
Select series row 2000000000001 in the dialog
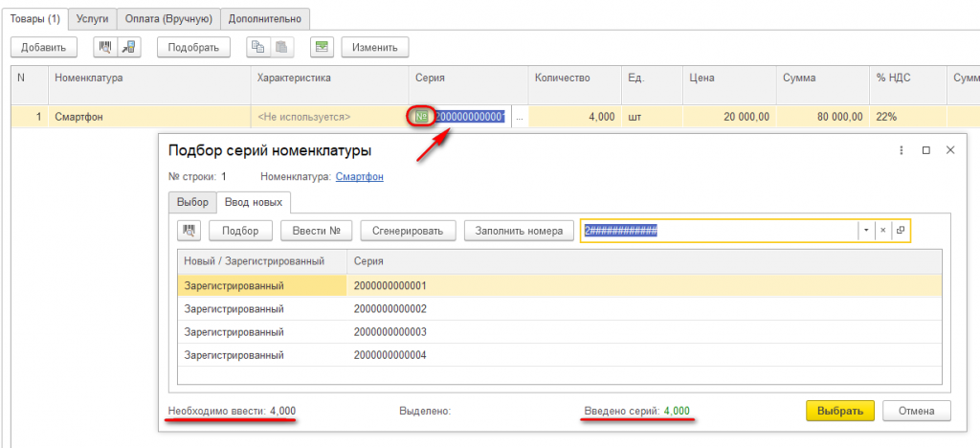560,285
